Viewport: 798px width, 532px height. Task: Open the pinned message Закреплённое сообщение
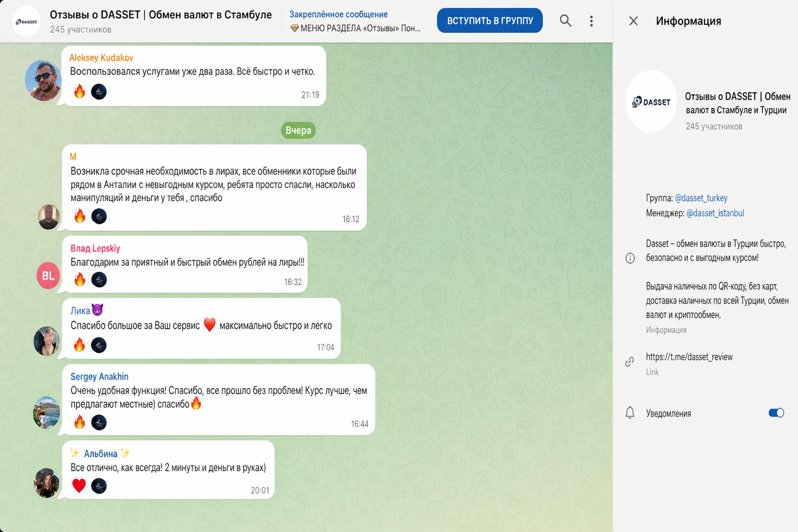[355, 21]
